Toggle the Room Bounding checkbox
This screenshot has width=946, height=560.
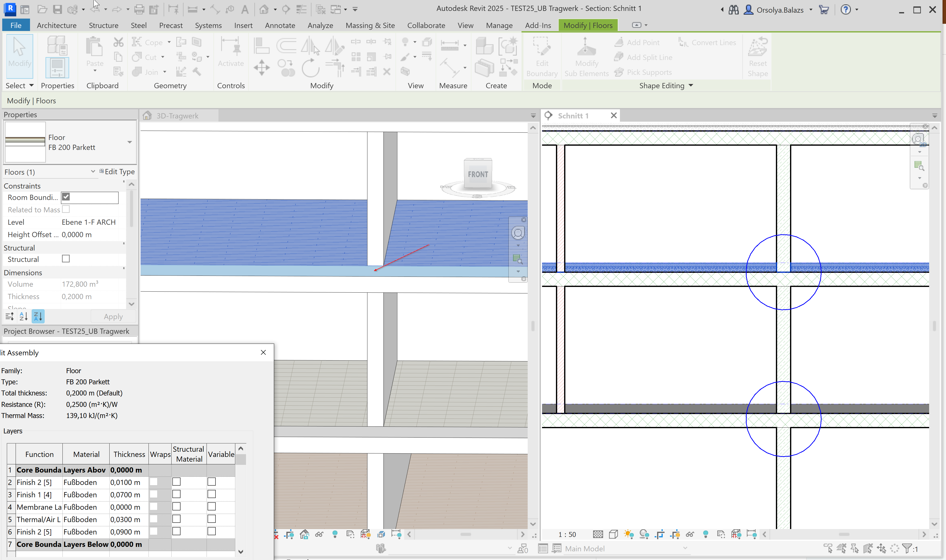point(66,197)
